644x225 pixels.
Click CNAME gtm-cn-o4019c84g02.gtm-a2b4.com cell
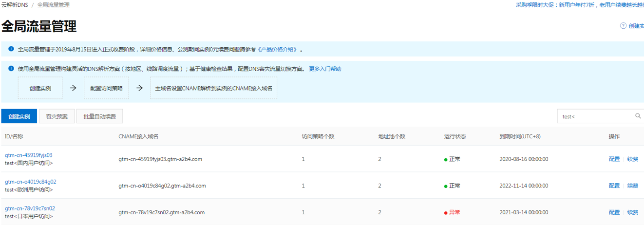click(x=162, y=186)
